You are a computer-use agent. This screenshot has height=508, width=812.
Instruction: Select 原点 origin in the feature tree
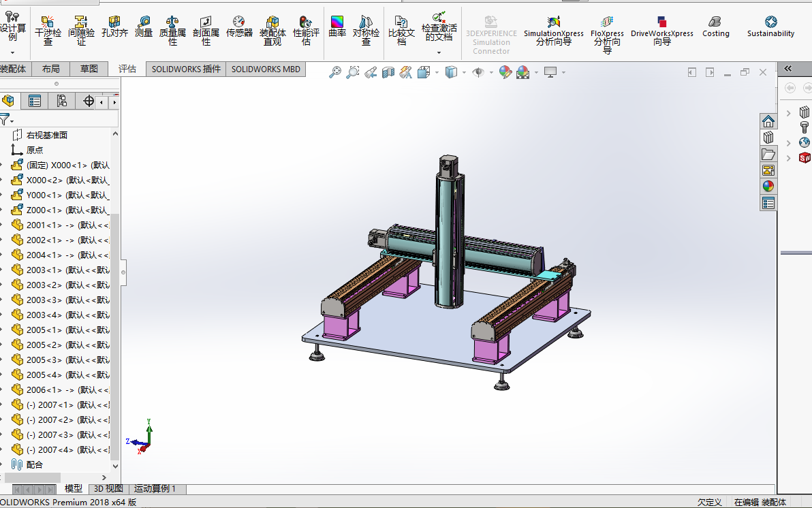point(32,148)
